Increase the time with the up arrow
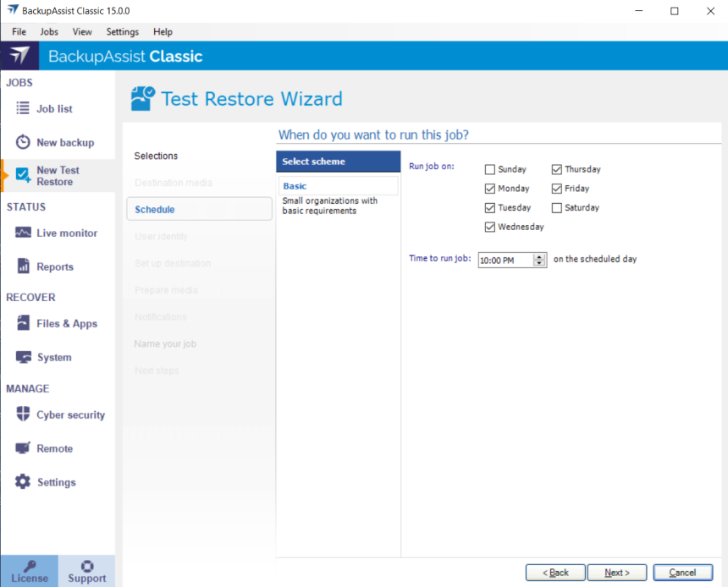728x587 pixels. pos(540,256)
